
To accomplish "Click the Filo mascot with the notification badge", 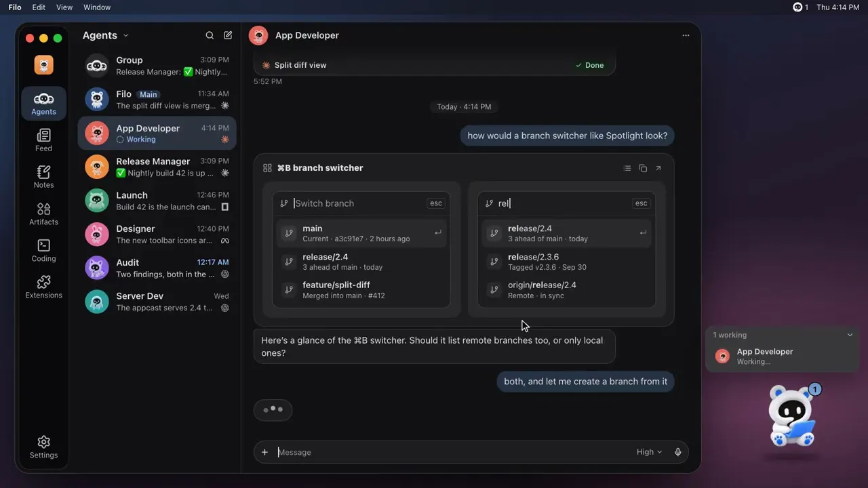I will pos(792,416).
